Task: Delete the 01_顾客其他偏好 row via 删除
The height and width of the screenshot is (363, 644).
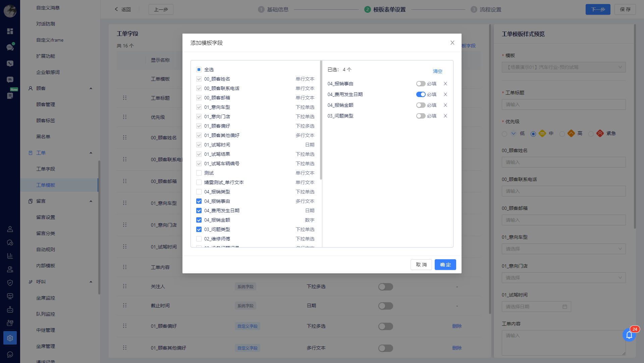Action: (457, 348)
